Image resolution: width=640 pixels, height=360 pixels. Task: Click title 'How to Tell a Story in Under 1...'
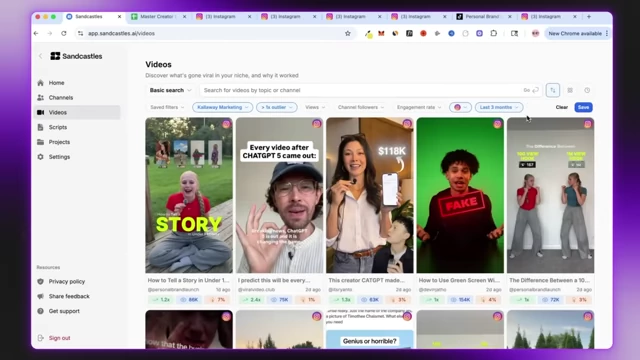coord(189,280)
